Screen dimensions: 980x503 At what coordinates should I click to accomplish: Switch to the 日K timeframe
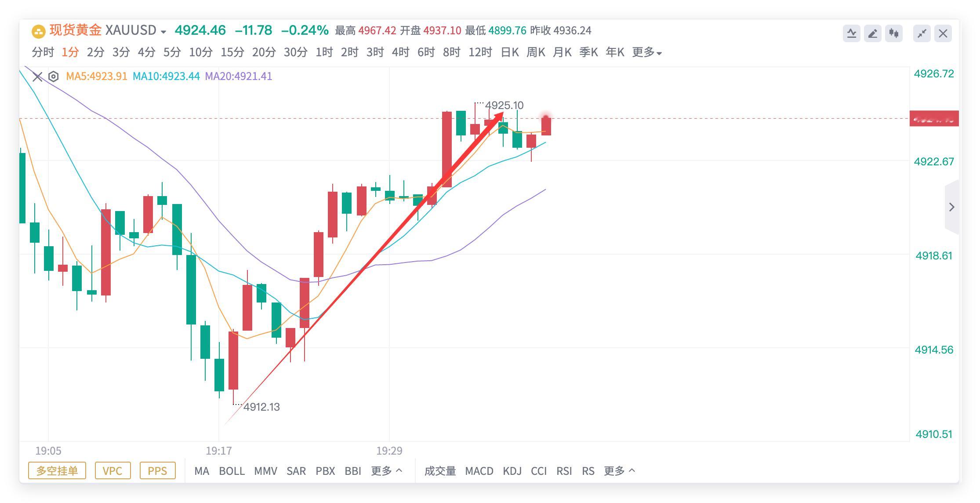510,52
